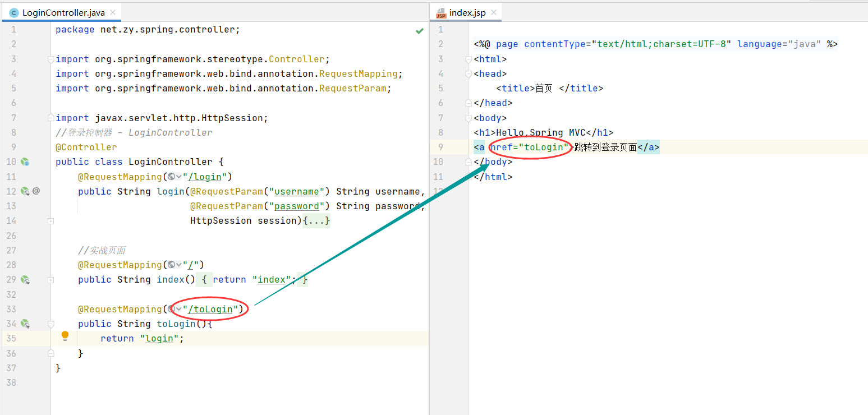Click the package name net.zy.spring.controller
This screenshot has height=415, width=868.
coord(168,30)
